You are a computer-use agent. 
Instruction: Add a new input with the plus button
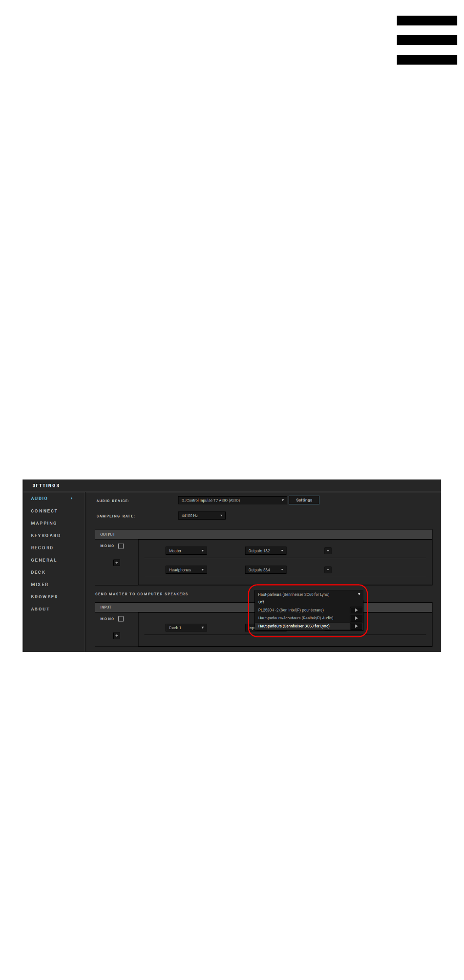pyautogui.click(x=117, y=635)
